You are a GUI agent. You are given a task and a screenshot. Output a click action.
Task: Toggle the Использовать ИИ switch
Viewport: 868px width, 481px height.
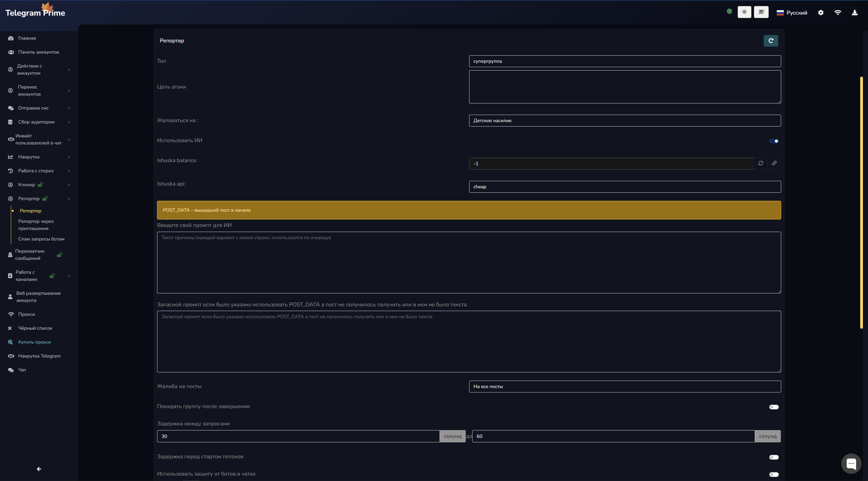pos(774,141)
